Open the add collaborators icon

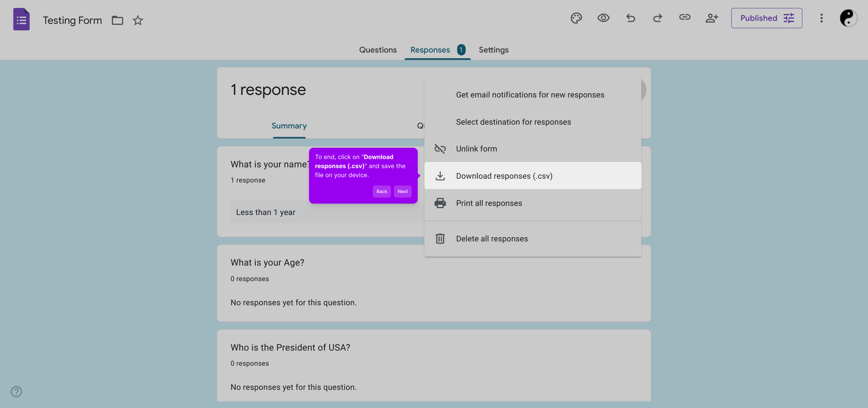pyautogui.click(x=712, y=18)
